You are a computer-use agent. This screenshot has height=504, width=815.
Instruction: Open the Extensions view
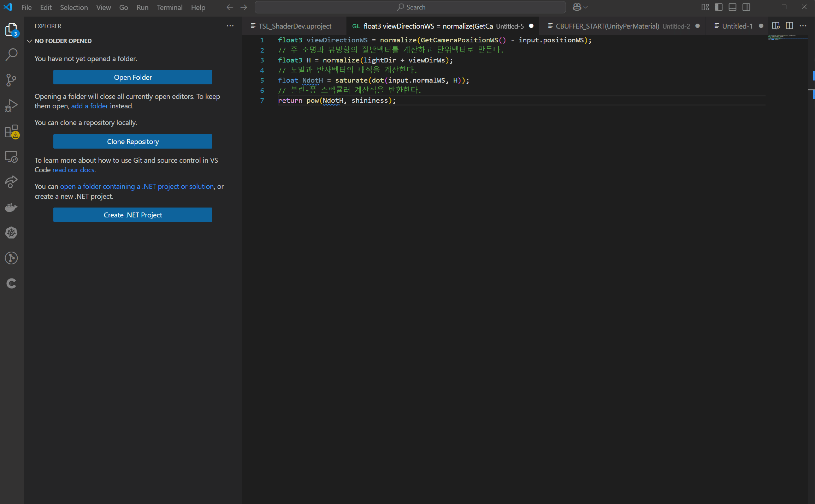point(11,131)
